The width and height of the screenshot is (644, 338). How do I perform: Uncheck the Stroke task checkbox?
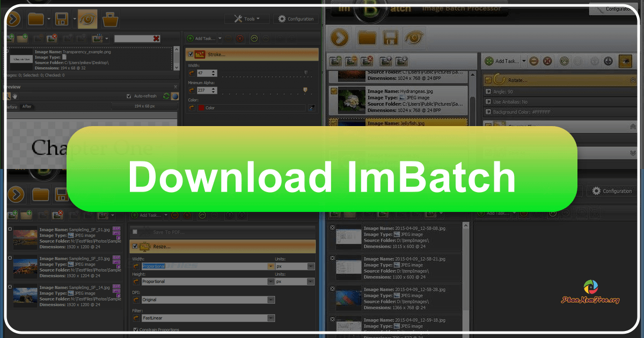pos(191,54)
